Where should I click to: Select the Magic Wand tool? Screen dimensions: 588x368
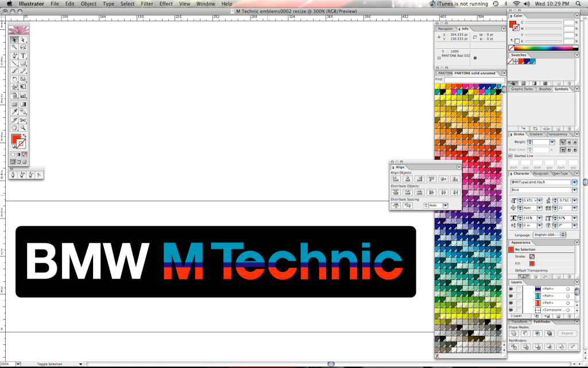pos(14,47)
